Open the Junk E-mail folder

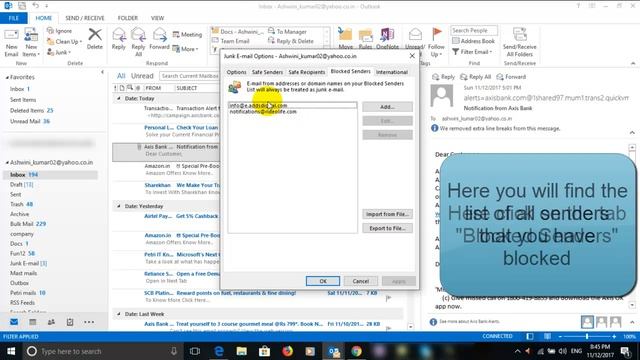click(29, 264)
